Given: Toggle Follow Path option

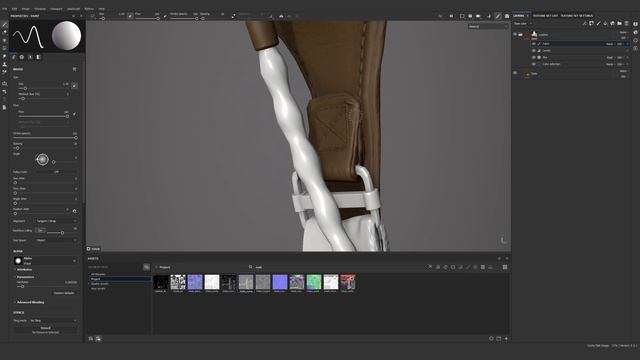Looking at the screenshot, I should pos(56,172).
